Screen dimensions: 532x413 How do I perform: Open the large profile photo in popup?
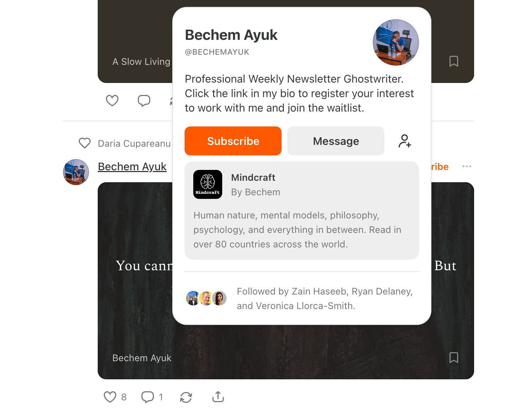[396, 42]
